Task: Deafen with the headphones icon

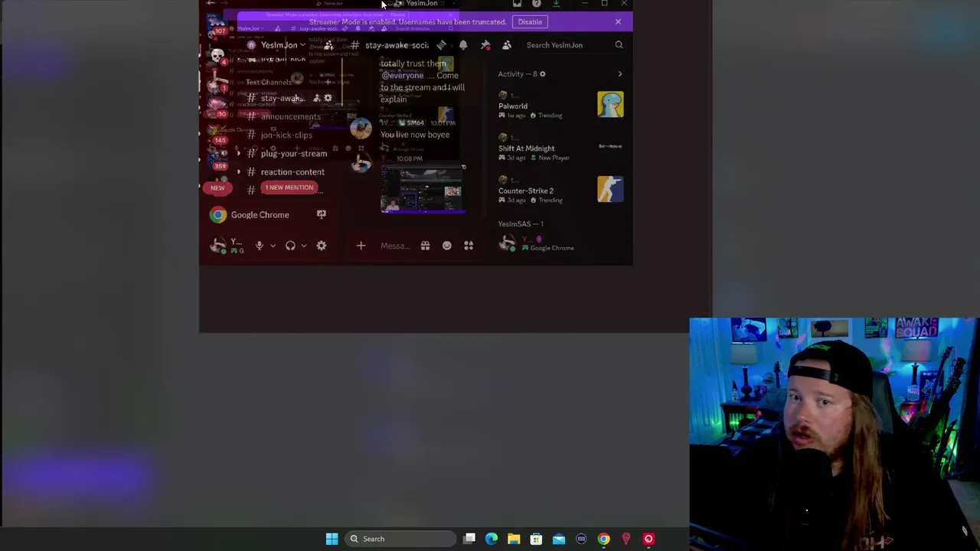Action: pyautogui.click(x=290, y=246)
